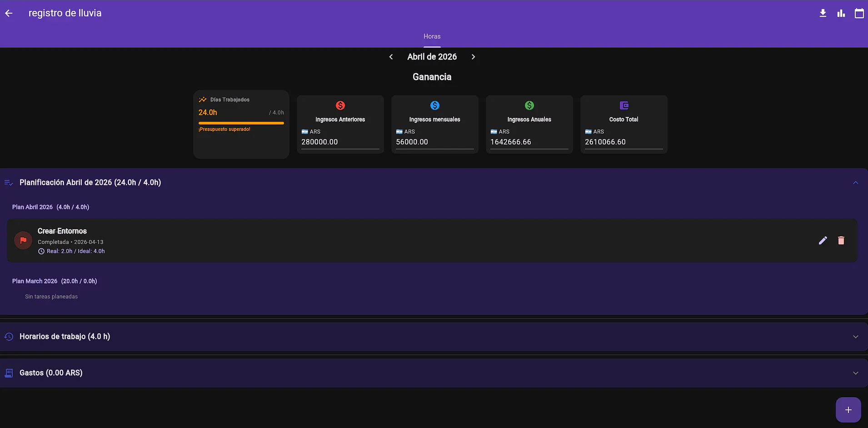Expand the Horarios de trabajo section

[856, 337]
